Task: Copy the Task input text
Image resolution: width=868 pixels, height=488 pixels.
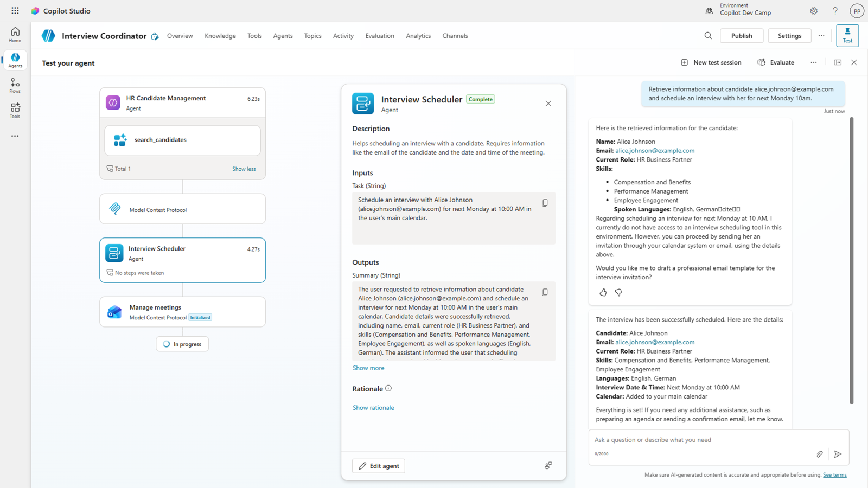Action: coord(545,202)
